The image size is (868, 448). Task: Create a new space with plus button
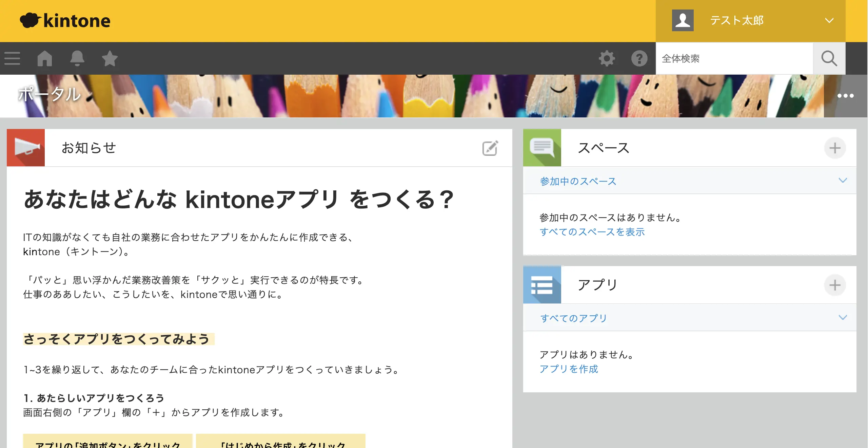(835, 148)
